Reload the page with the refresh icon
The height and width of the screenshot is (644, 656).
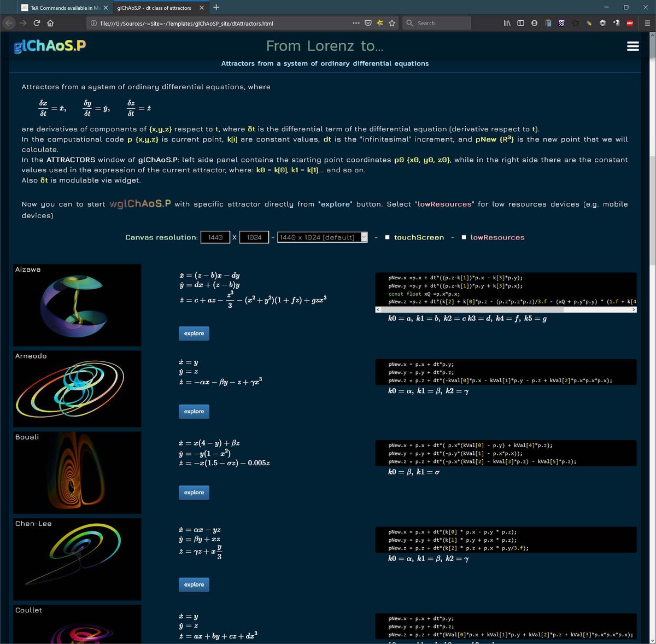click(37, 23)
